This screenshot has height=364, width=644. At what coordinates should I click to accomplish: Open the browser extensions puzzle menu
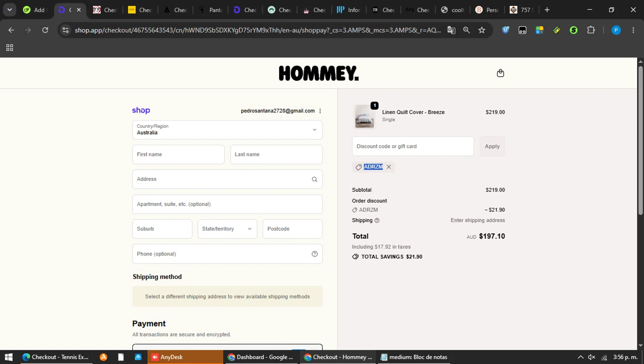coord(591,30)
